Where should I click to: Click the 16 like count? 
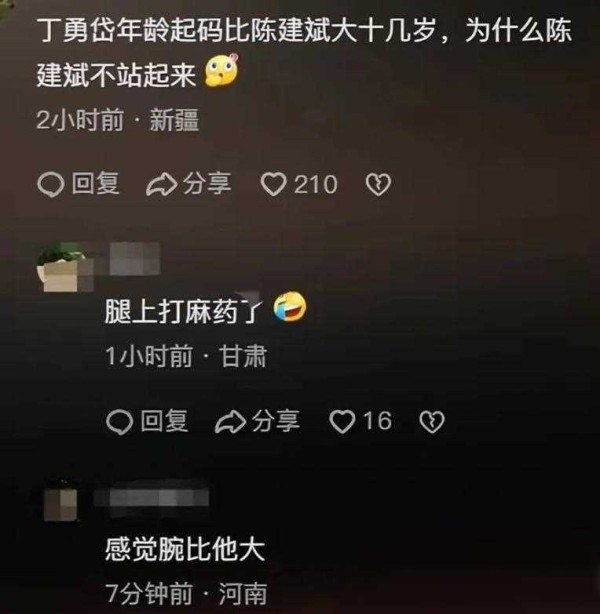(377, 421)
